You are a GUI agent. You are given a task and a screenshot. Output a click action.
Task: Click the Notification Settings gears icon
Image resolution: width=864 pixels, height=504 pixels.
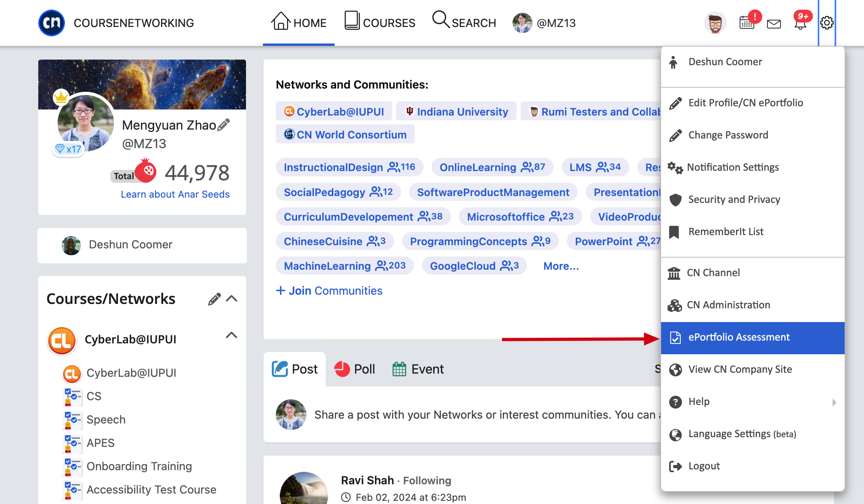675,167
